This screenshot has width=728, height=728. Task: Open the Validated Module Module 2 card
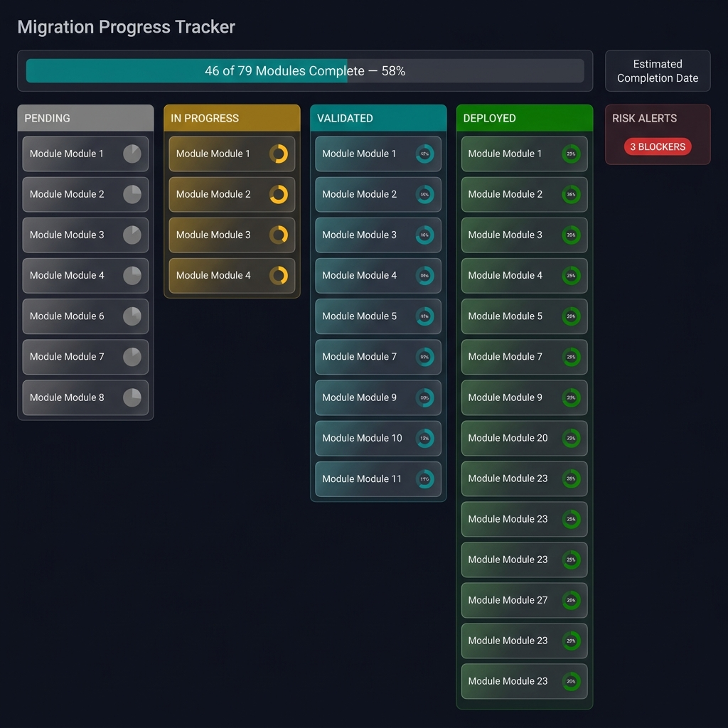point(378,195)
